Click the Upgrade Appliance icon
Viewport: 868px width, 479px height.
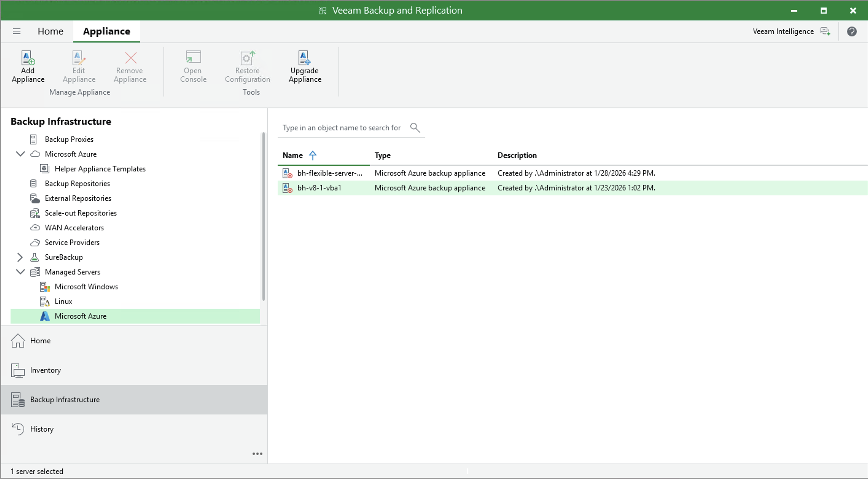[x=305, y=58]
